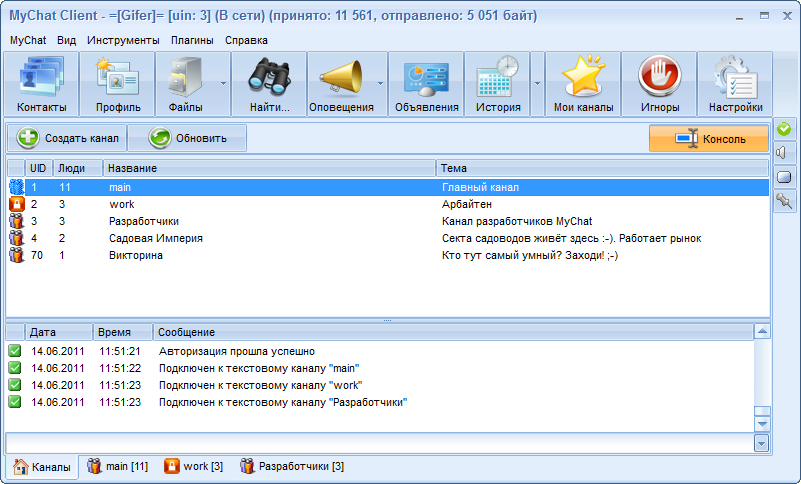Screen dimensions: 801x484
Task: Expand the Файлы dropdown arrow
Action: click(223, 84)
